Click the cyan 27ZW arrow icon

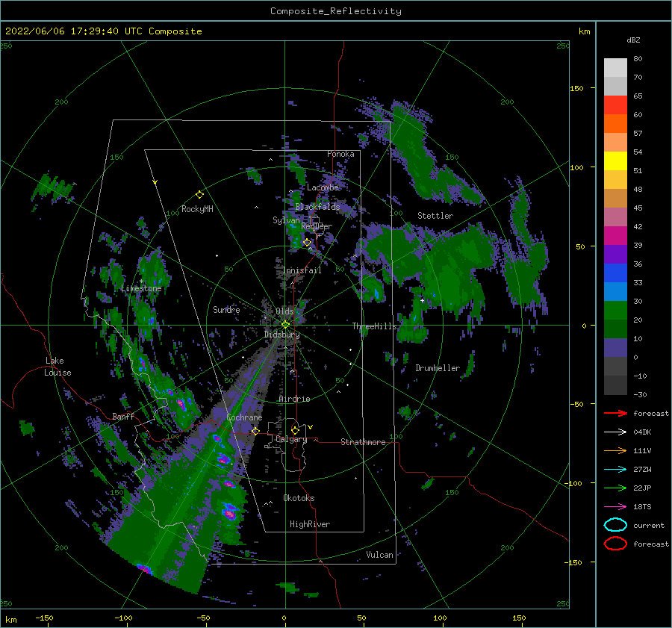coord(615,470)
